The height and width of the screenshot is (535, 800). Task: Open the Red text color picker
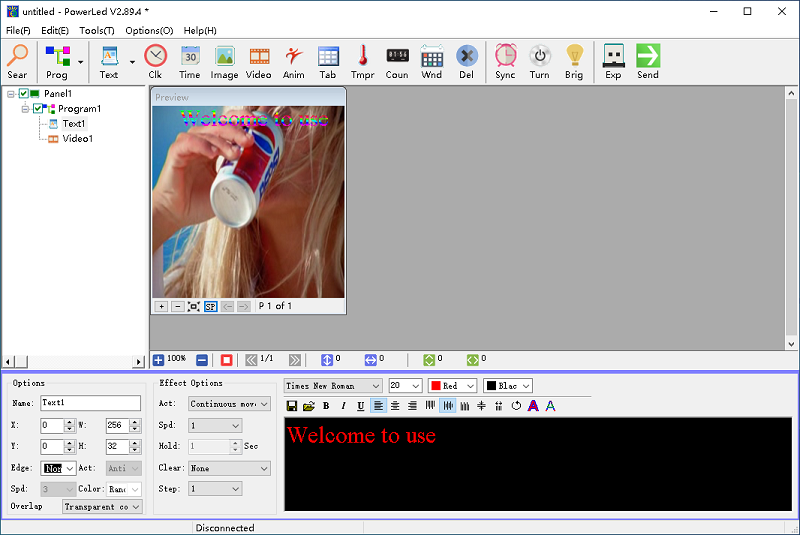tap(453, 386)
